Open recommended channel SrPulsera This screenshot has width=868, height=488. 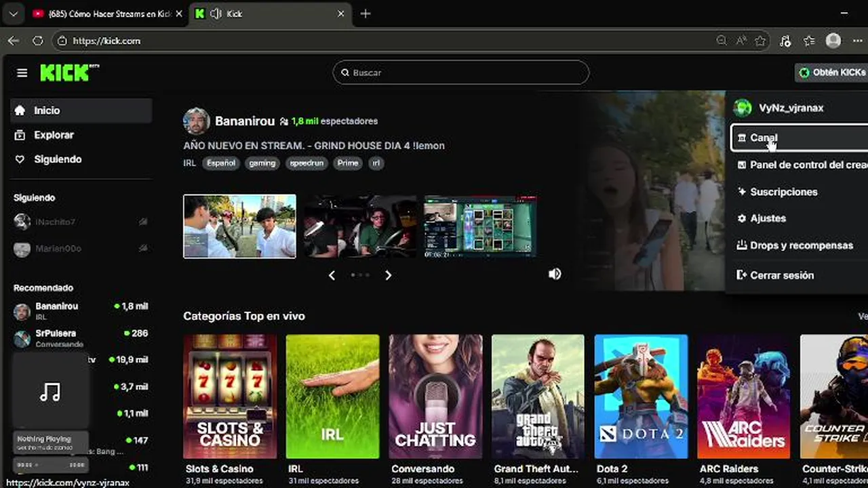point(81,338)
